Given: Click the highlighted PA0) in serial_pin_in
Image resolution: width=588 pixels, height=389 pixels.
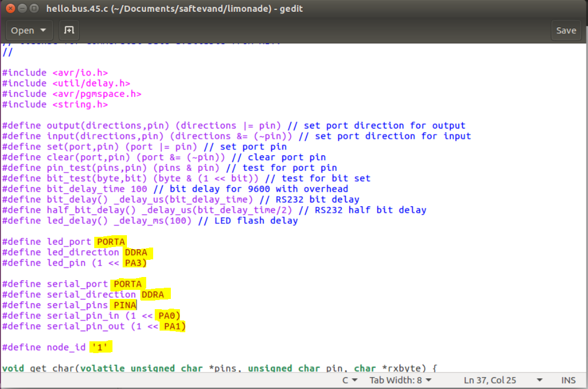Looking at the screenshot, I should (x=169, y=316).
